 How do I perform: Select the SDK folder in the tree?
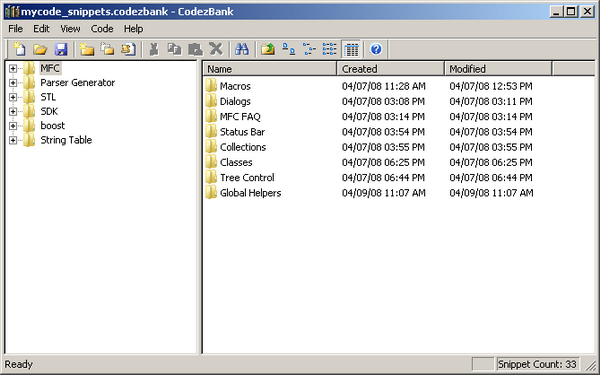[x=49, y=111]
